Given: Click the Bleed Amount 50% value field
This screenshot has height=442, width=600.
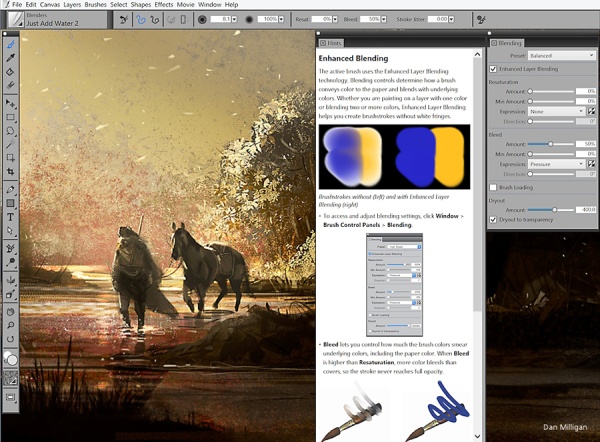Looking at the screenshot, I should click(x=586, y=144).
